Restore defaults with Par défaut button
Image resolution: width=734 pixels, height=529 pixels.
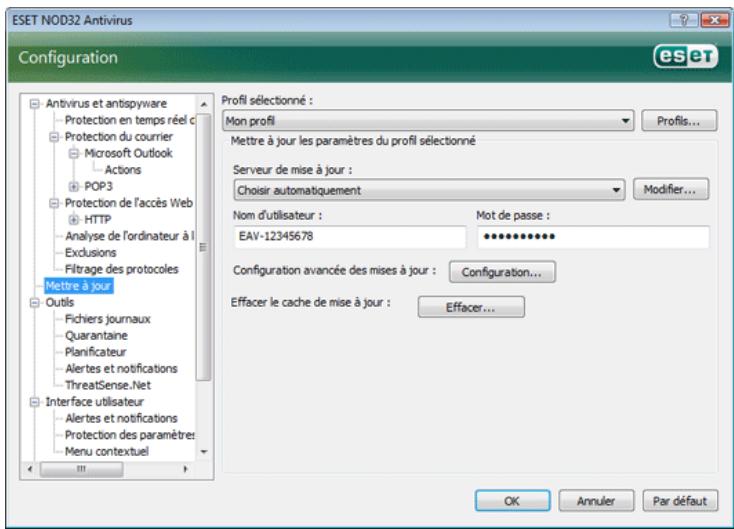pyautogui.click(x=680, y=501)
